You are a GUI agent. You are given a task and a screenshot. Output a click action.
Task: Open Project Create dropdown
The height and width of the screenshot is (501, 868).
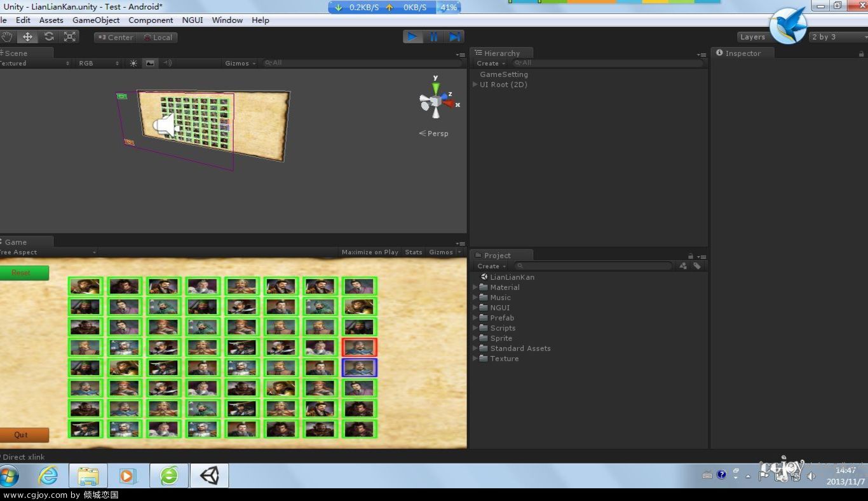(491, 266)
